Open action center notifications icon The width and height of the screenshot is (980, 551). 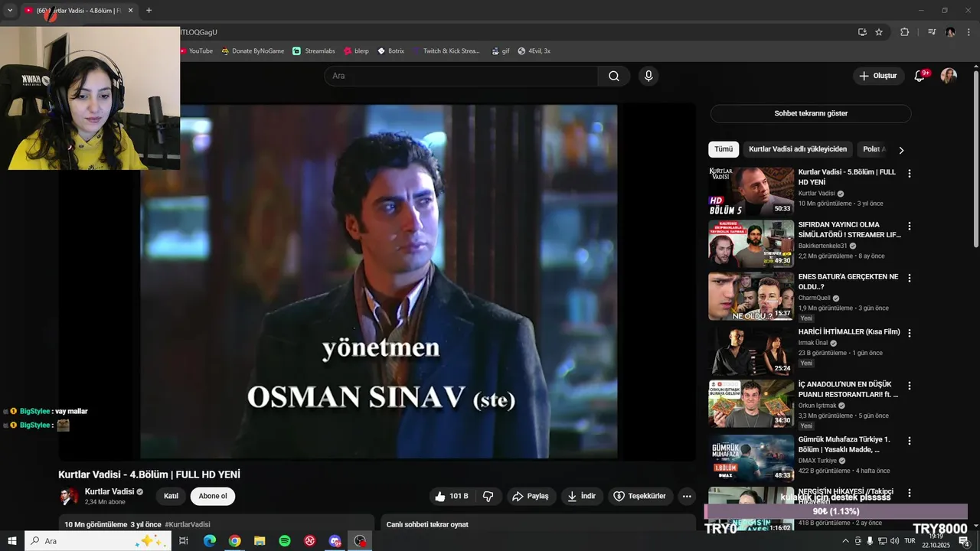[965, 541]
